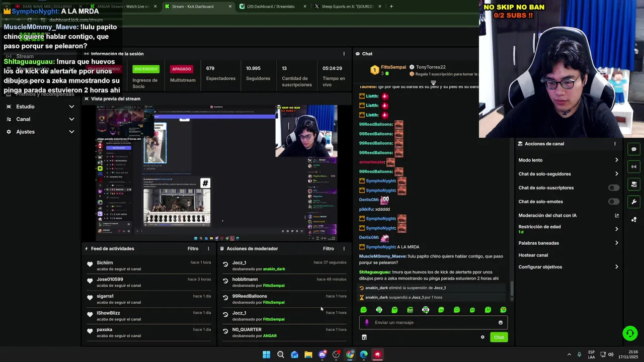
Task: Click the 679 Espectadores count
Action: point(210,68)
